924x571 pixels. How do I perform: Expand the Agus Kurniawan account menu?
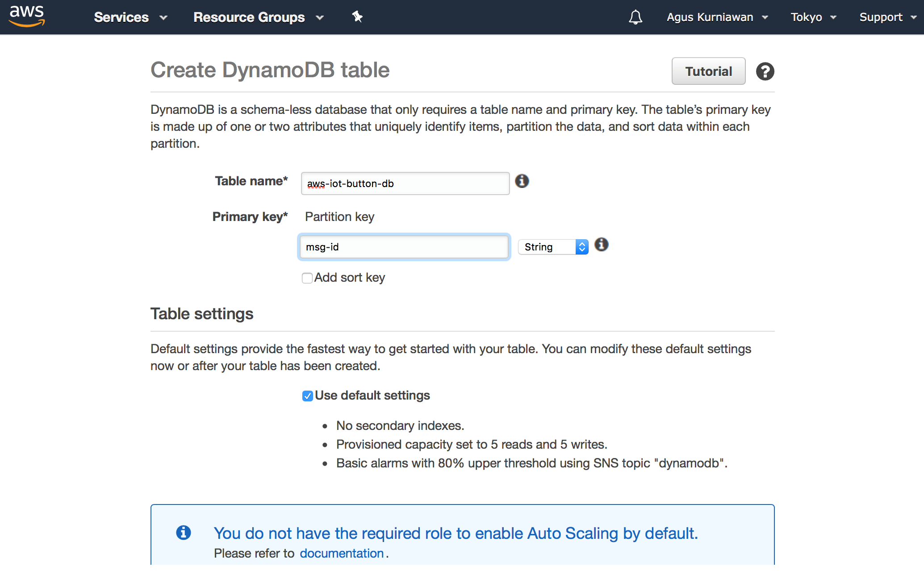click(x=717, y=17)
